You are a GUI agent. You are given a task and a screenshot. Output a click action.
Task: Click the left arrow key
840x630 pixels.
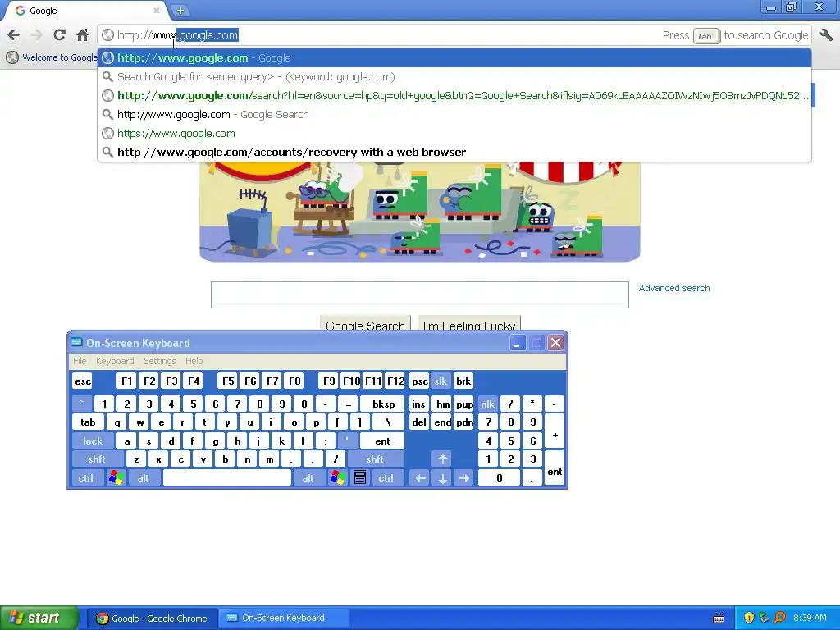[421, 478]
